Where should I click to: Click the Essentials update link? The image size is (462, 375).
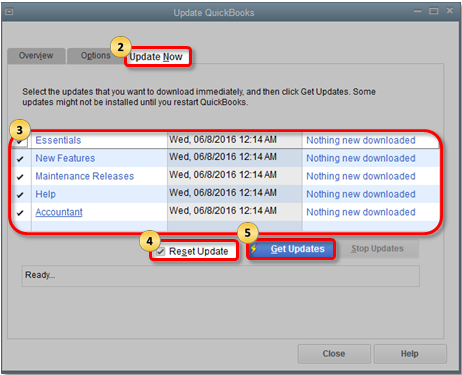[58, 140]
